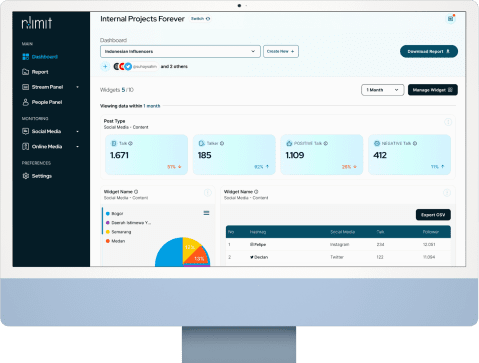This screenshot has width=479, height=363.
Task: Click the Settings gear icon
Action: point(26,176)
